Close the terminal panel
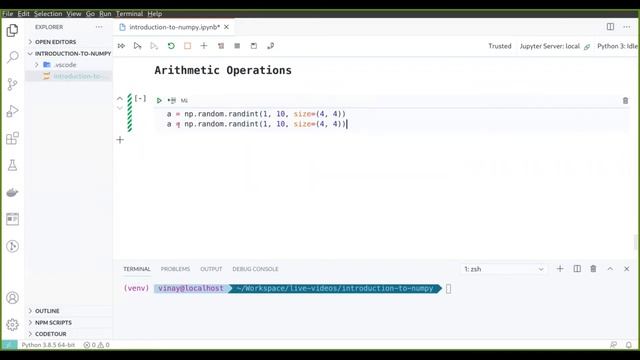640x360 pixels. [x=627, y=269]
